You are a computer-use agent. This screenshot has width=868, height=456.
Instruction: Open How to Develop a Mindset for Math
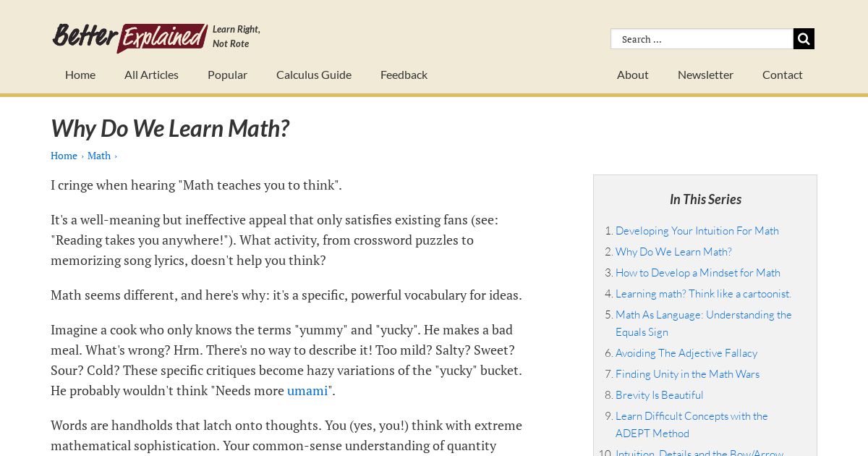point(698,273)
